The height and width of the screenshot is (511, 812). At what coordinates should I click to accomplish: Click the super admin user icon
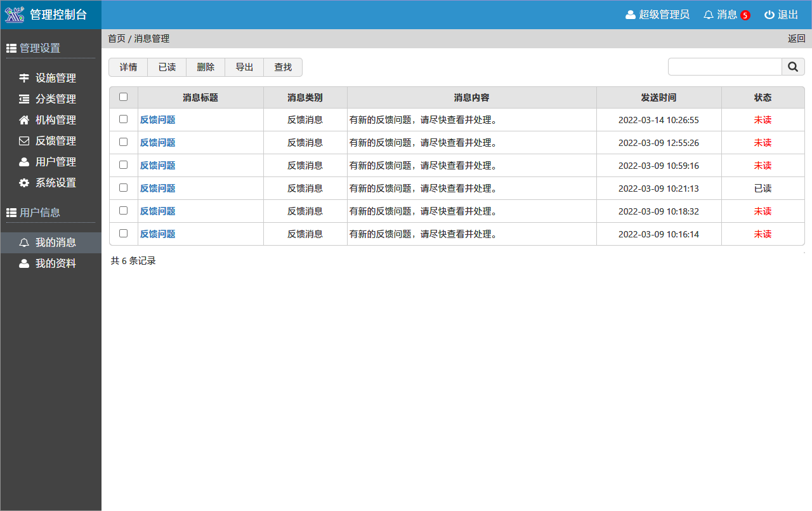pos(631,15)
